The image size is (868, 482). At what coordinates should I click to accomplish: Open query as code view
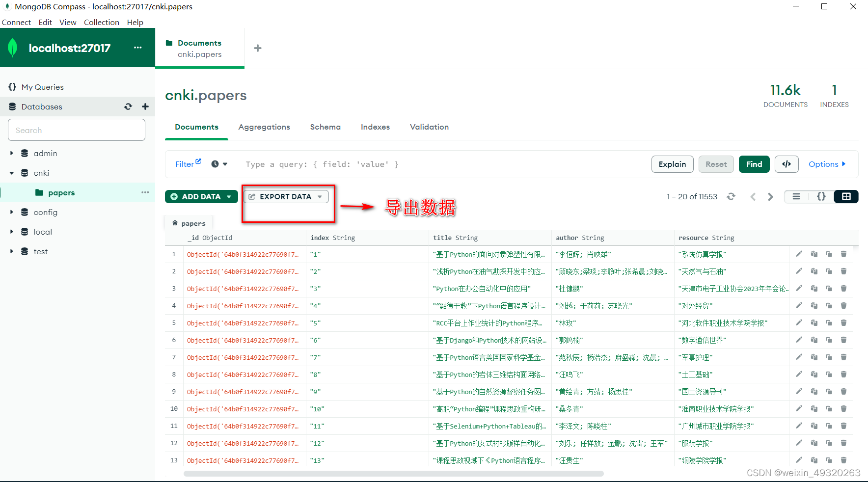786,164
